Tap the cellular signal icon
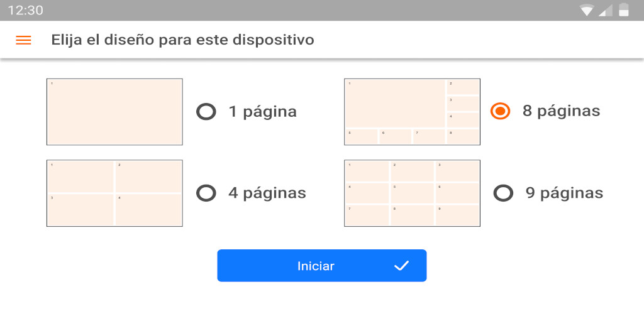The width and height of the screenshot is (644, 314). click(x=605, y=10)
